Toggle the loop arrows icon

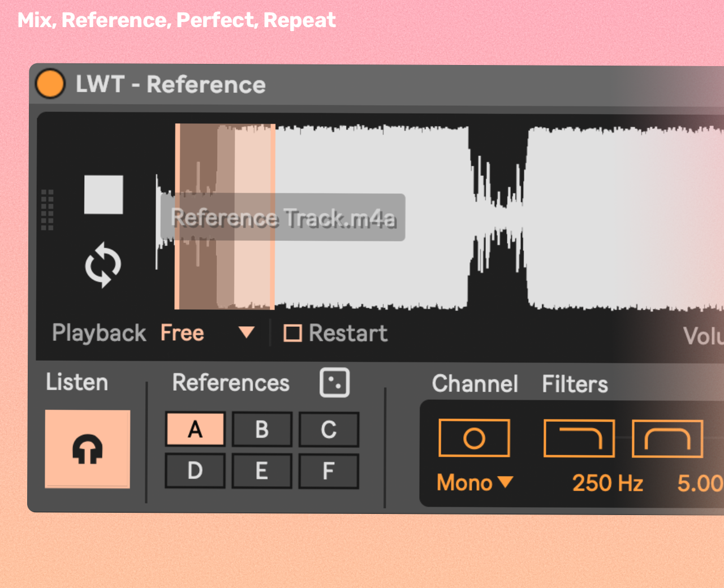pyautogui.click(x=103, y=265)
